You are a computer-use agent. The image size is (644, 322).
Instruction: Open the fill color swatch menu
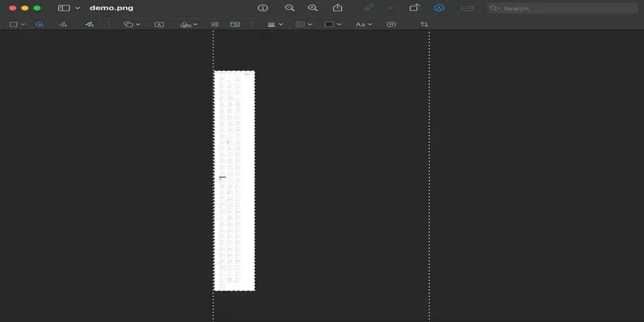point(333,24)
